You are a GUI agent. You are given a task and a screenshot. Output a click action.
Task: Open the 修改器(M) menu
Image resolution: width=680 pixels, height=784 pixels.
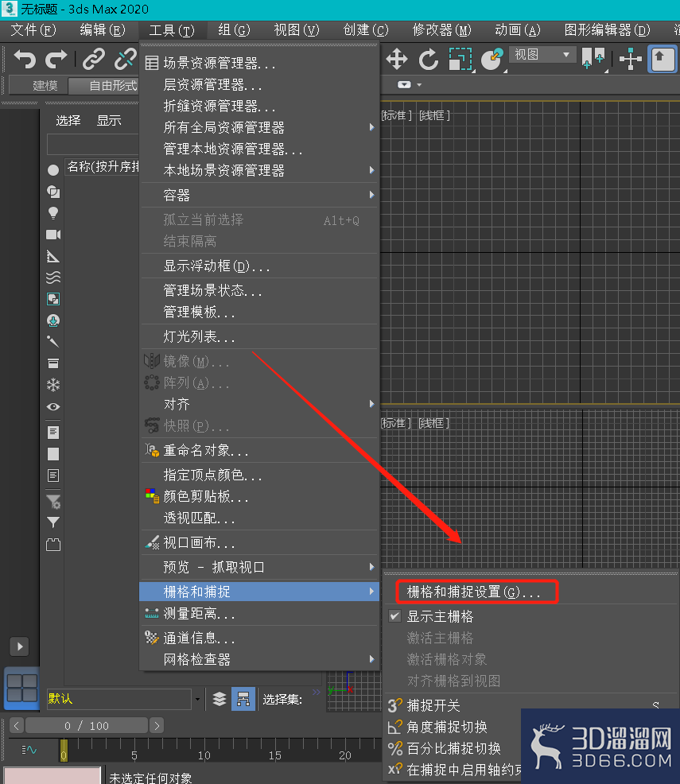tap(442, 30)
